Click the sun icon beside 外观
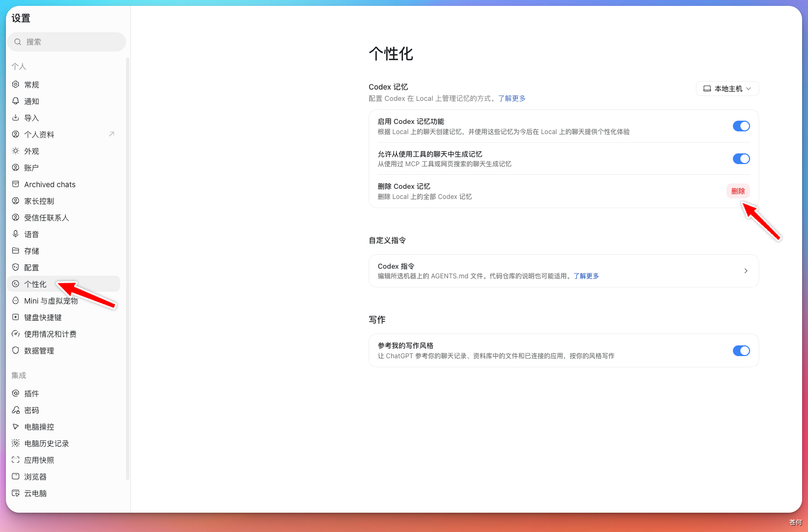Screen dimensions: 808x532 [x=16, y=151]
